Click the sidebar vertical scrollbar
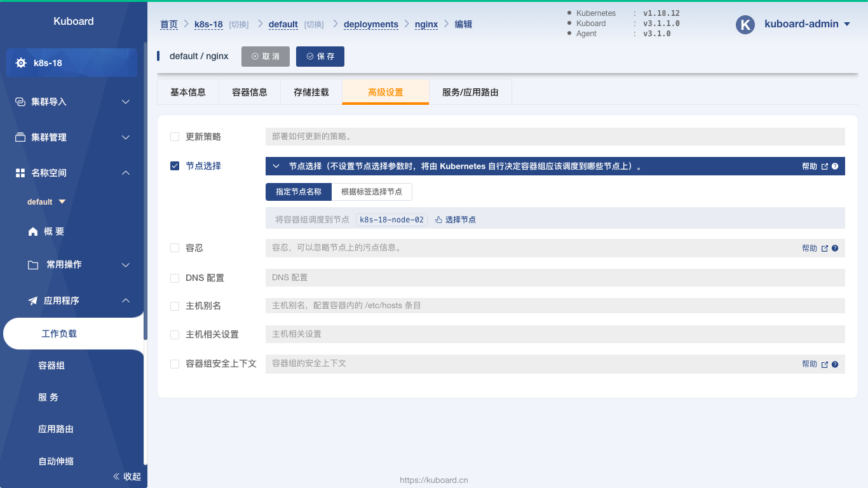 (146, 191)
